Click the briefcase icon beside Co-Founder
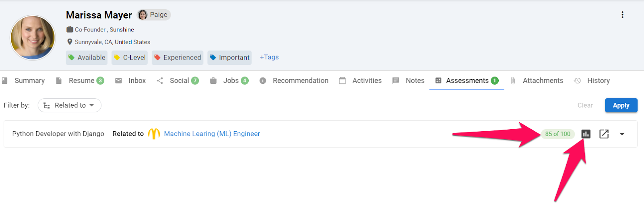 70,29
